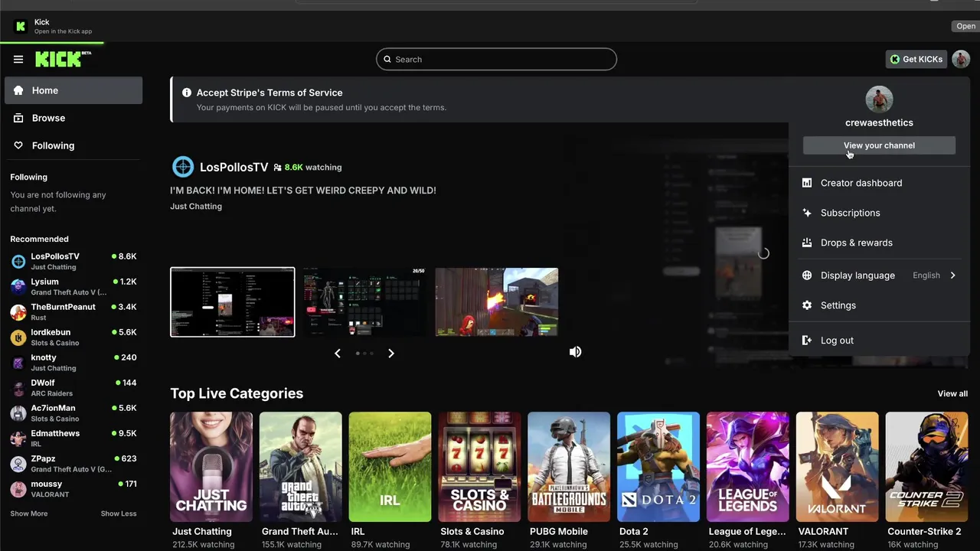Click the search magnifier icon
The image size is (980, 551).
[x=387, y=59]
